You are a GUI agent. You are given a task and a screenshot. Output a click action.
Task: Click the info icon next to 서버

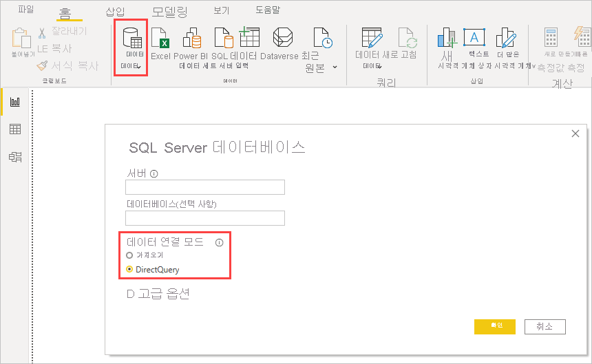coord(154,174)
